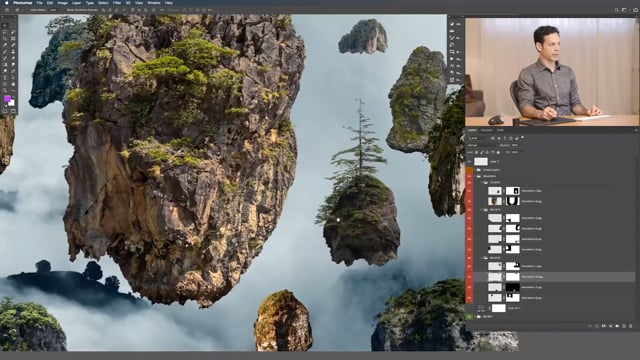The height and width of the screenshot is (360, 640).
Task: Click the Delete layer trash icon
Action: click(631, 326)
